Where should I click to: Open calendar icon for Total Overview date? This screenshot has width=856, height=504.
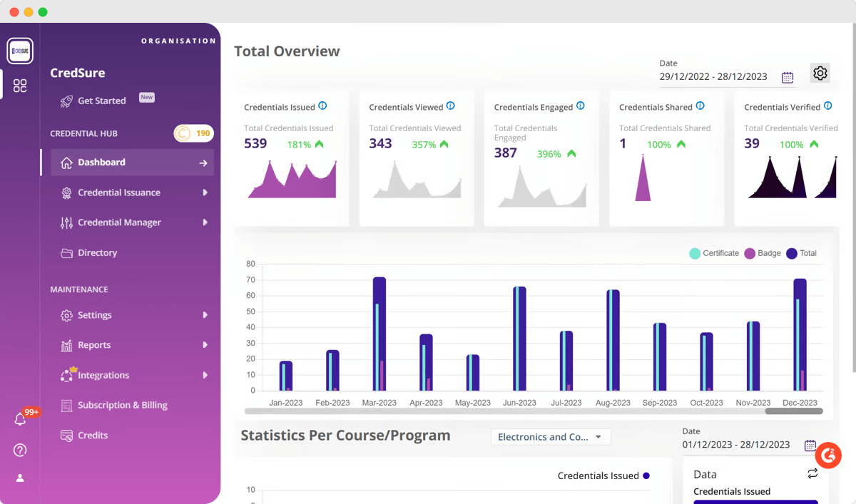coord(788,77)
